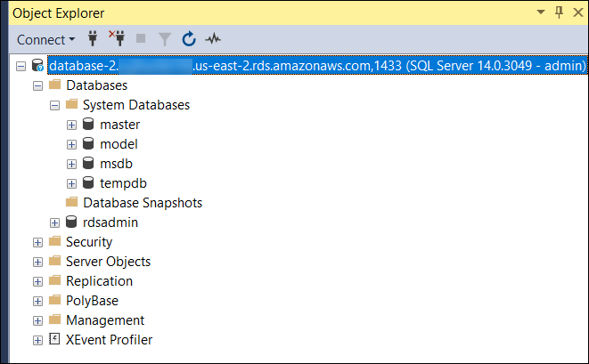Click the Replication folder icon
The width and height of the screenshot is (589, 364).
pyautogui.click(x=55, y=280)
